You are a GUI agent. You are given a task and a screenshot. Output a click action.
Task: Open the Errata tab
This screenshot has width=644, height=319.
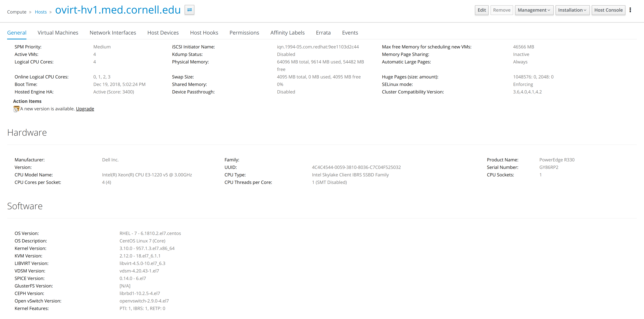[x=323, y=33]
